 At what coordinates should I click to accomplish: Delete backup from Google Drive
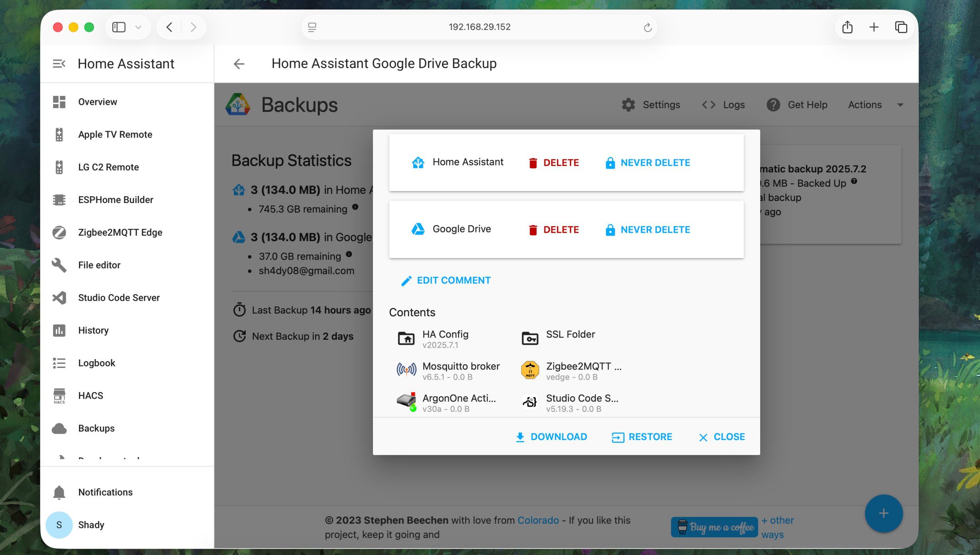click(x=553, y=230)
